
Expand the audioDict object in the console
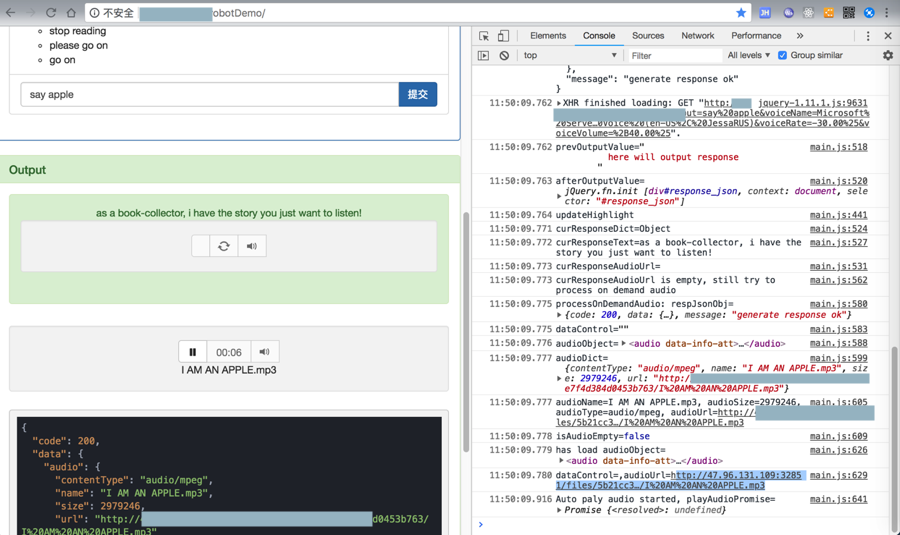pos(559,379)
